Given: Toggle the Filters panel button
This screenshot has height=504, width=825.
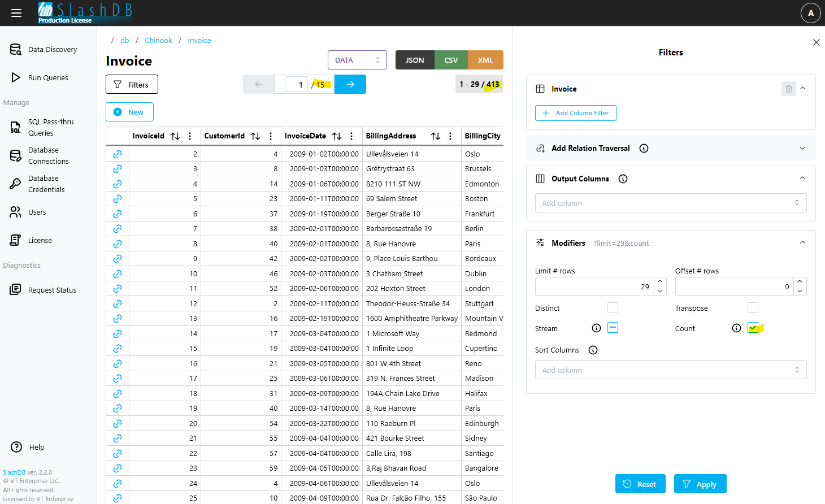Looking at the screenshot, I should click(132, 85).
